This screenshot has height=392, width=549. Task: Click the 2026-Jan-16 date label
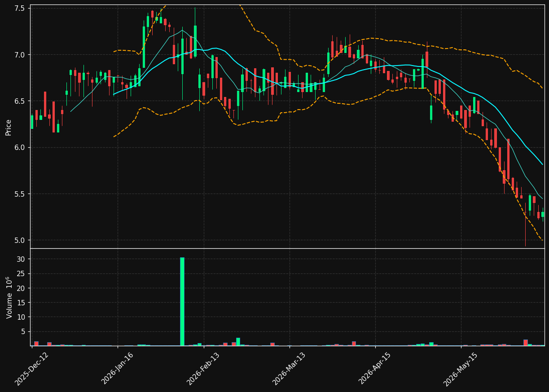[x=117, y=368]
